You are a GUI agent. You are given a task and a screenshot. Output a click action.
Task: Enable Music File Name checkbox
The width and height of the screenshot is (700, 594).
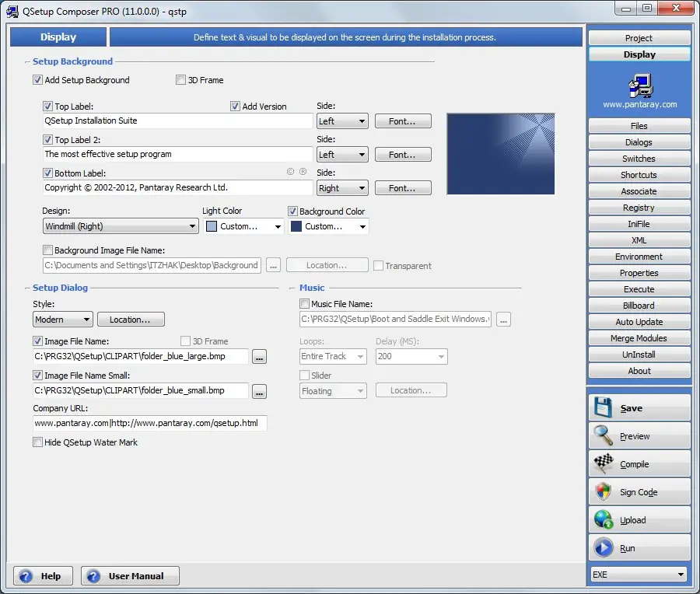pos(304,304)
